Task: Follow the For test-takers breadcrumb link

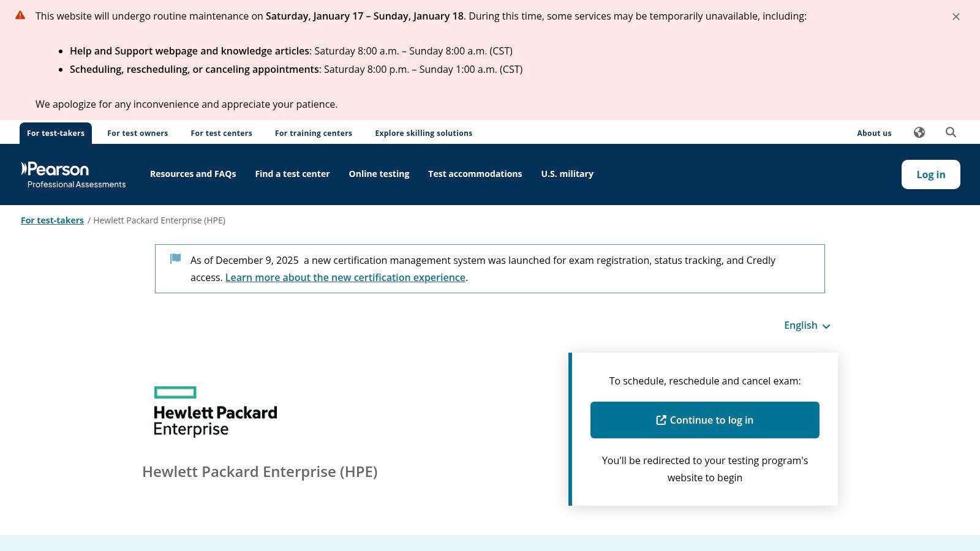Action: 52,220
